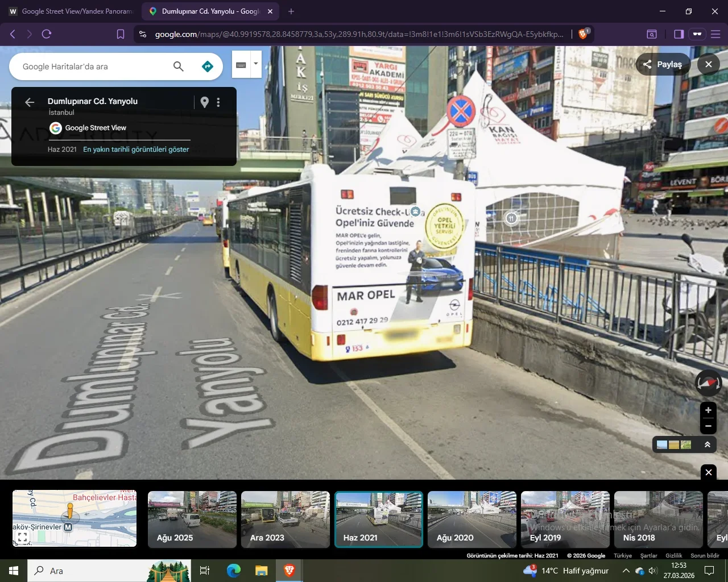Image resolution: width=728 pixels, height=582 pixels.
Task: Zoom in with the plus button
Action: point(708,410)
